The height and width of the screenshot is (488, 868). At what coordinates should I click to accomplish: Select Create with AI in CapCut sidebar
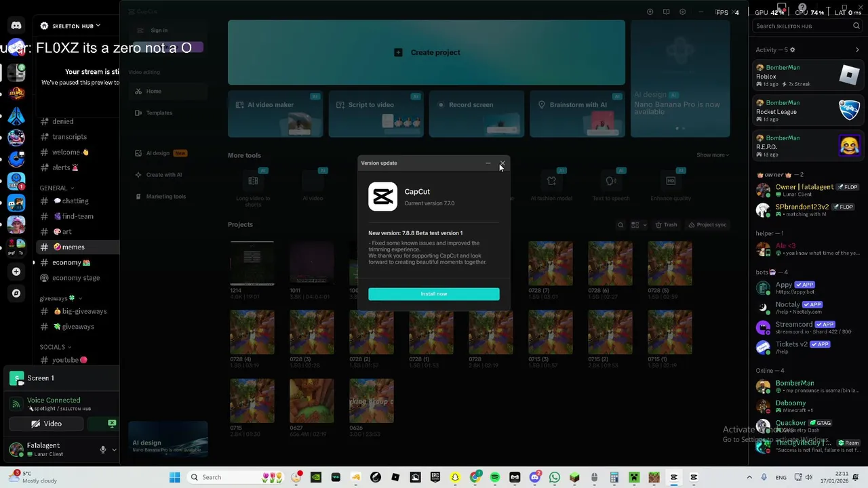pyautogui.click(x=167, y=175)
